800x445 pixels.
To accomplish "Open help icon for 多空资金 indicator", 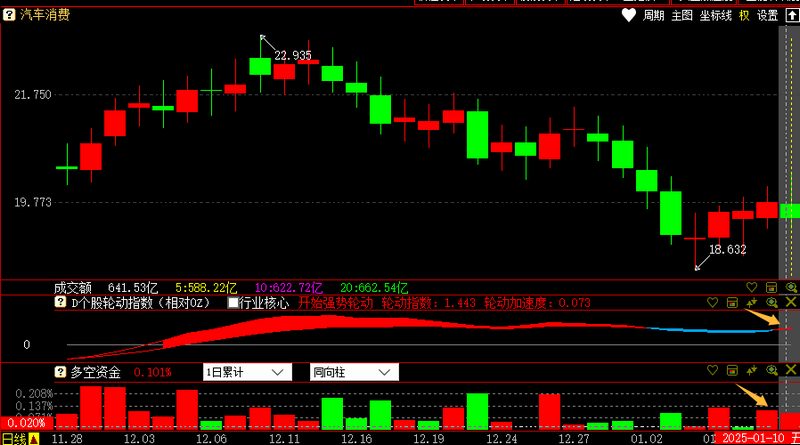I will tap(60, 372).
